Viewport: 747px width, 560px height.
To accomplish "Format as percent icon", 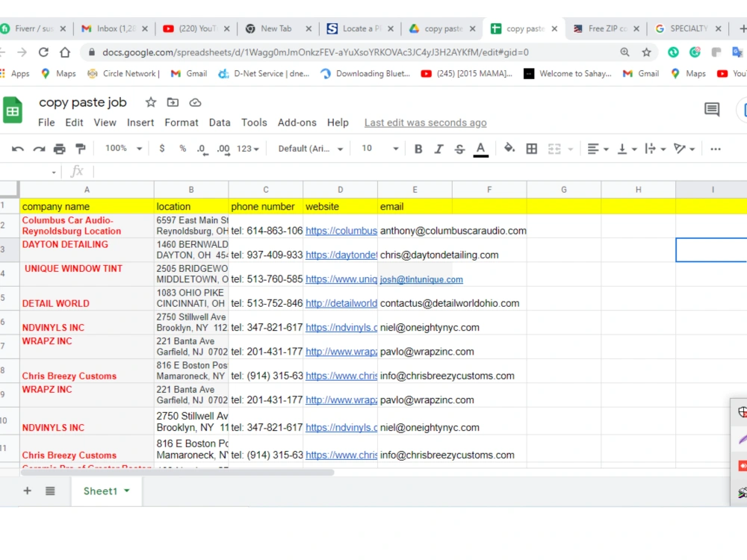I will 182,149.
